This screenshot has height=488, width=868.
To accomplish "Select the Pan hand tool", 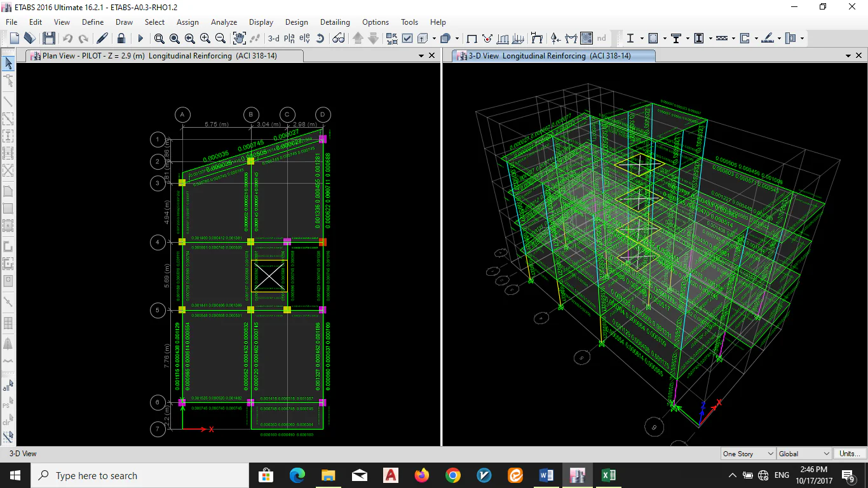I will 239,39.
